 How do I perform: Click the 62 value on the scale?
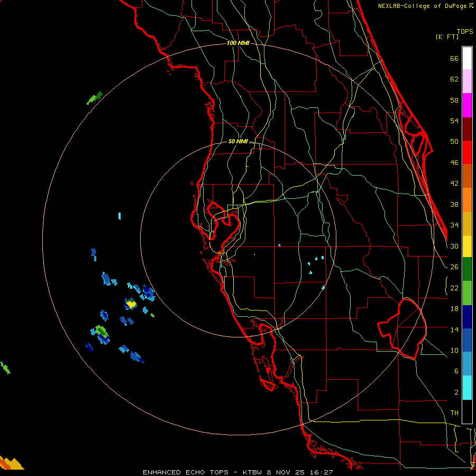pyautogui.click(x=454, y=79)
